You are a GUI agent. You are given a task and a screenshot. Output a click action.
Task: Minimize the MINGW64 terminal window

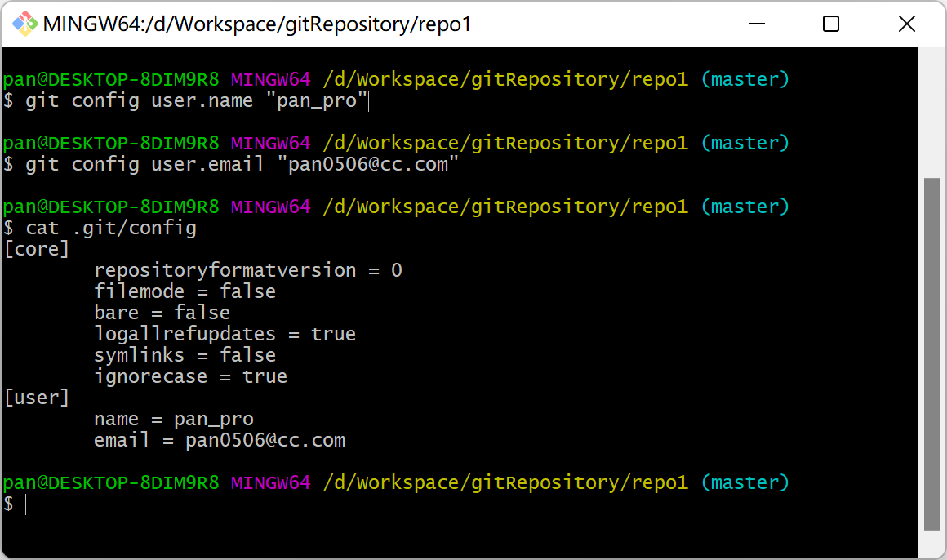755,24
